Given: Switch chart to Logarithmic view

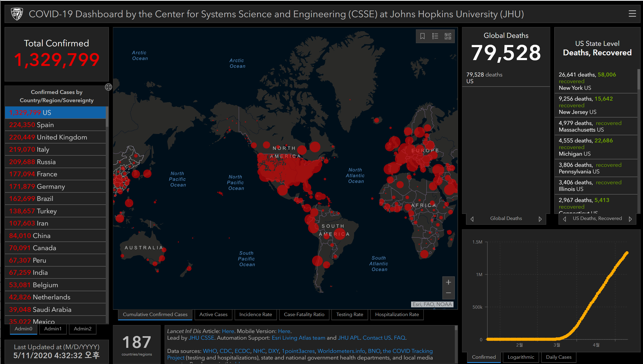Looking at the screenshot, I should pyautogui.click(x=521, y=357).
